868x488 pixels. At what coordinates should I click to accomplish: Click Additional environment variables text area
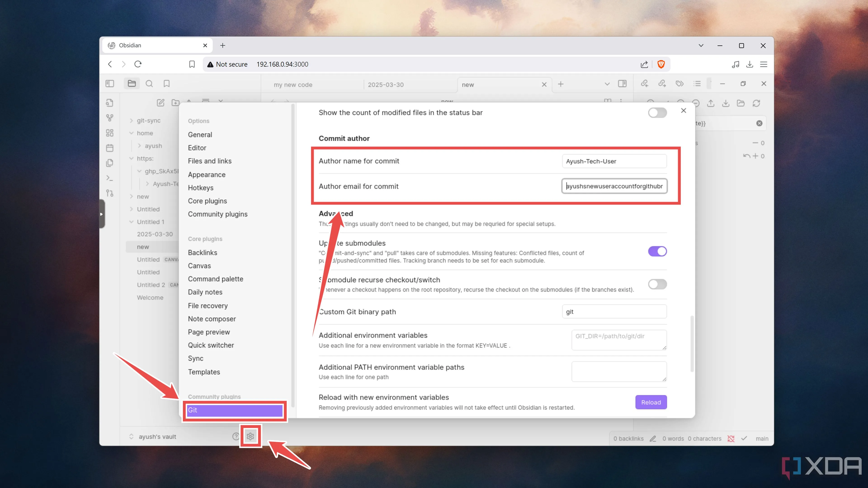click(x=619, y=340)
